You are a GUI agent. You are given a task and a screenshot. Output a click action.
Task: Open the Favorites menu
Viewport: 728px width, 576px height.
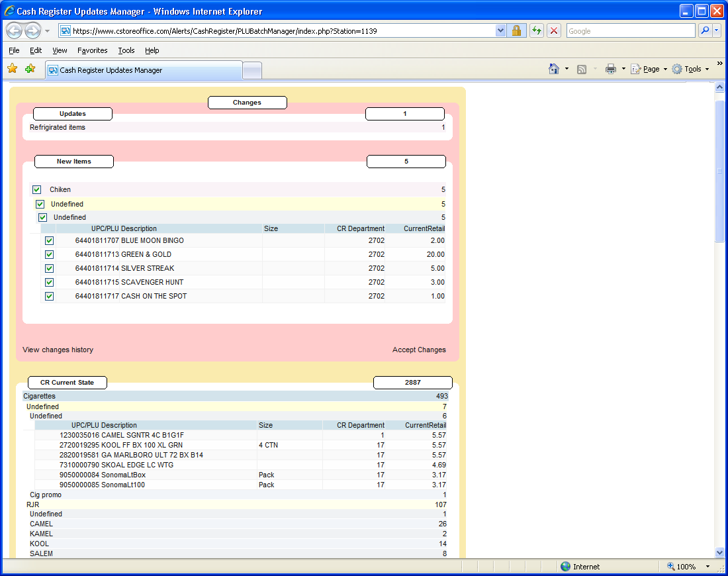click(x=92, y=50)
